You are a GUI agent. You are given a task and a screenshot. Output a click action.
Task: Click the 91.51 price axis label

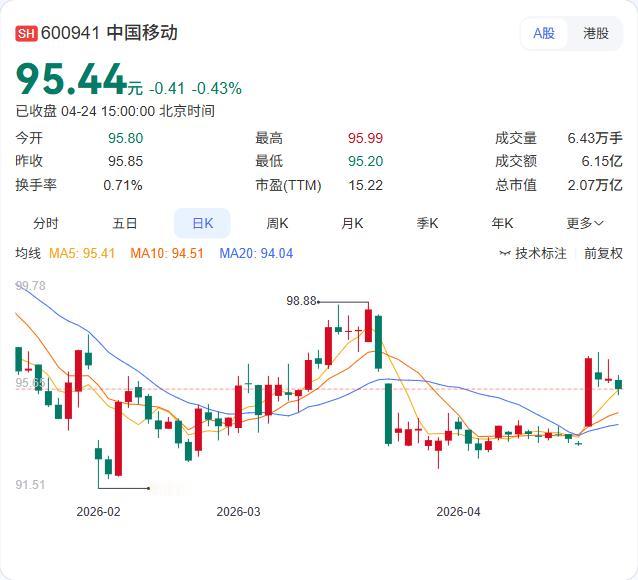pos(31,484)
